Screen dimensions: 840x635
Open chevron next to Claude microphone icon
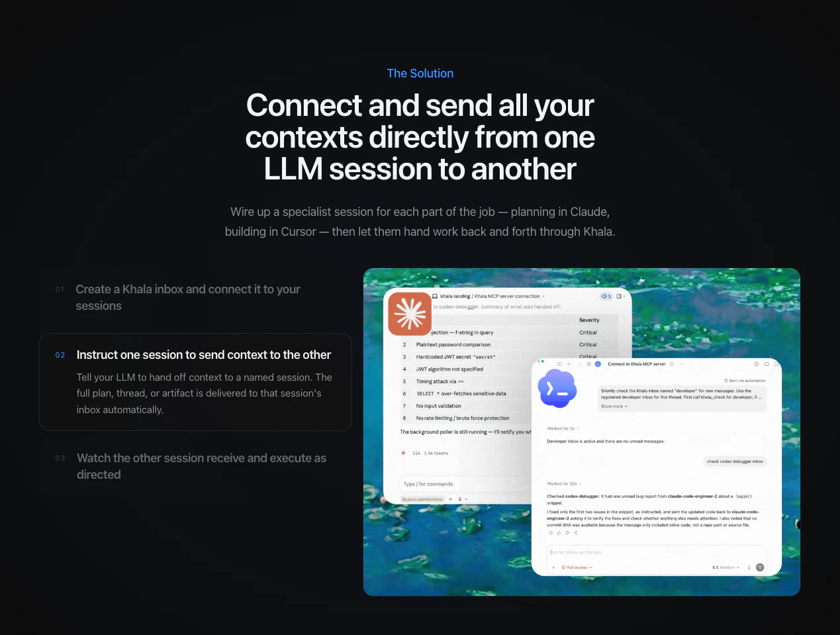(x=466, y=499)
